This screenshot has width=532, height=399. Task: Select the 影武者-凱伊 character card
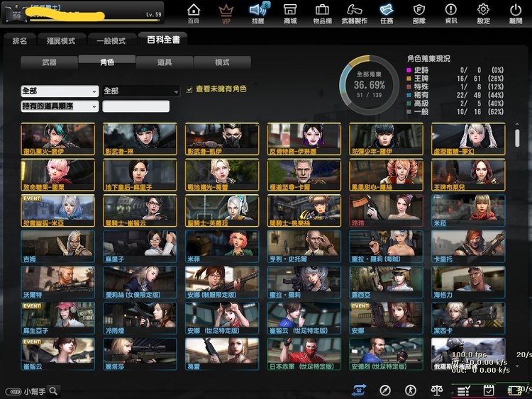222,139
